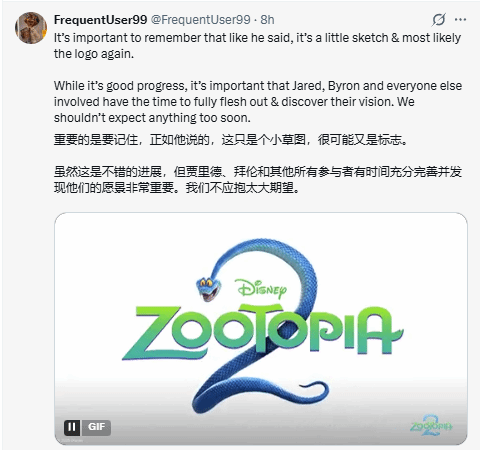Click the FrequentUser99 display name
Screen dimensions: 480x450
pyautogui.click(x=100, y=20)
